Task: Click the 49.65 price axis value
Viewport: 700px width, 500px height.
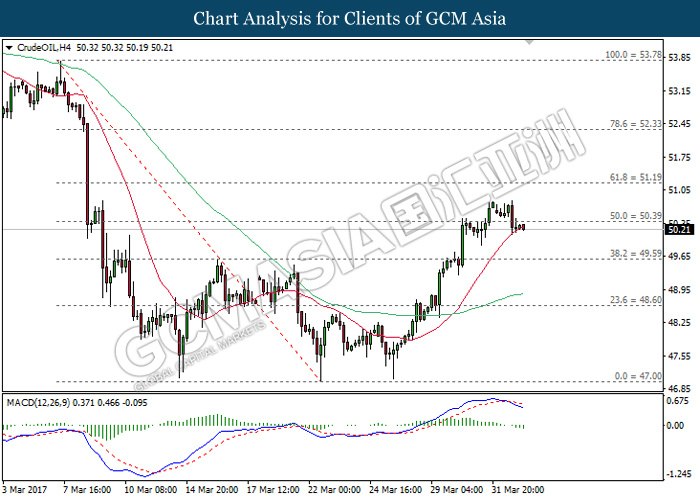Action: [679, 256]
